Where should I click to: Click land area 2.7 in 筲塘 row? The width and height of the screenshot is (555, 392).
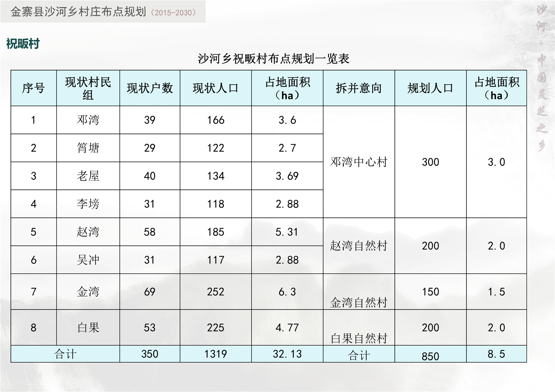click(x=287, y=148)
